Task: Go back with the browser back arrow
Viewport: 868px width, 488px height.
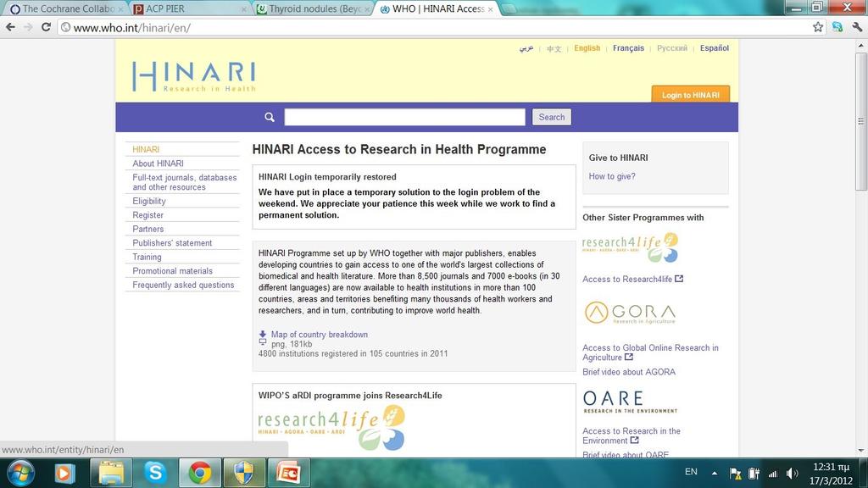Action: tap(10, 27)
